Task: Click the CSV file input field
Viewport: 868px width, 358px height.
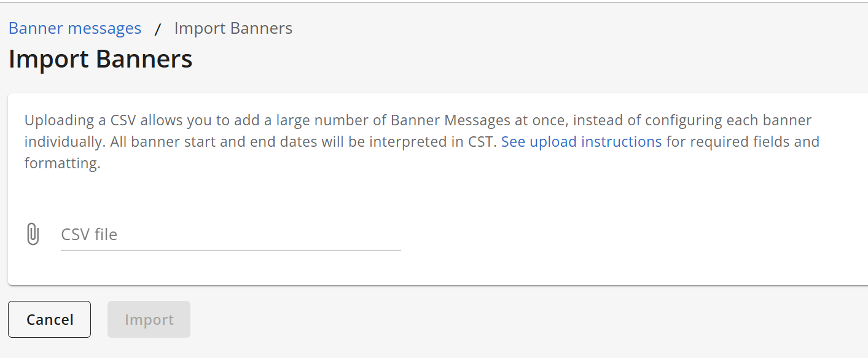Action: click(230, 234)
